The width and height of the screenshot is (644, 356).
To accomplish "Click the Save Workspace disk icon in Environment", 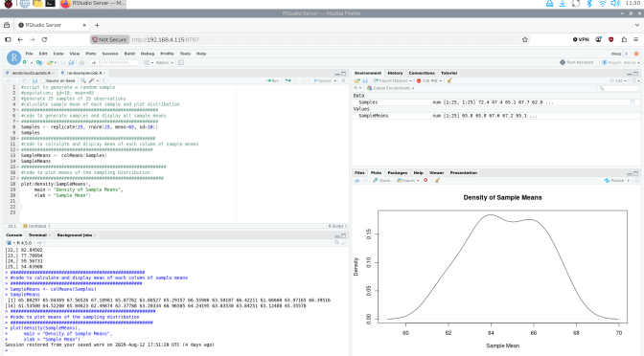I will (x=365, y=80).
